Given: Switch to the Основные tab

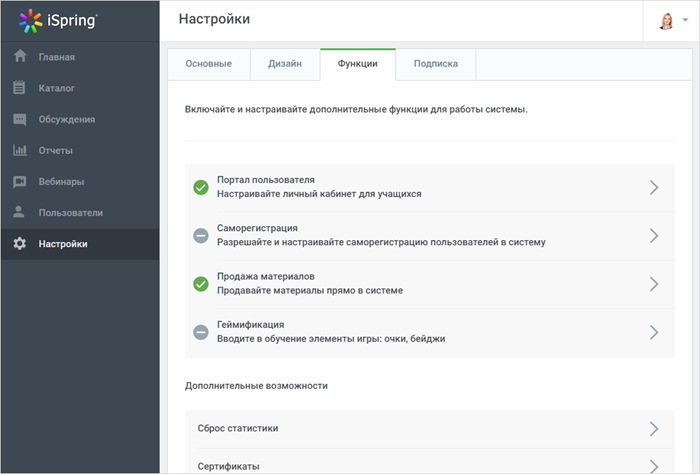Looking at the screenshot, I should click(x=208, y=64).
